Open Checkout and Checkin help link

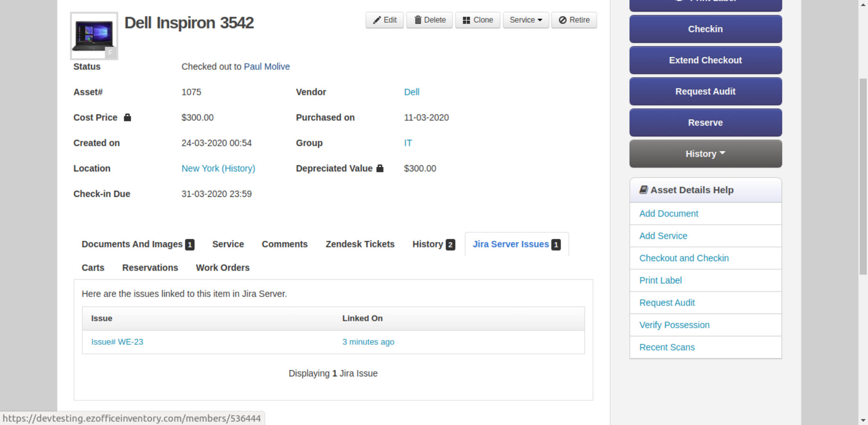[x=684, y=258]
